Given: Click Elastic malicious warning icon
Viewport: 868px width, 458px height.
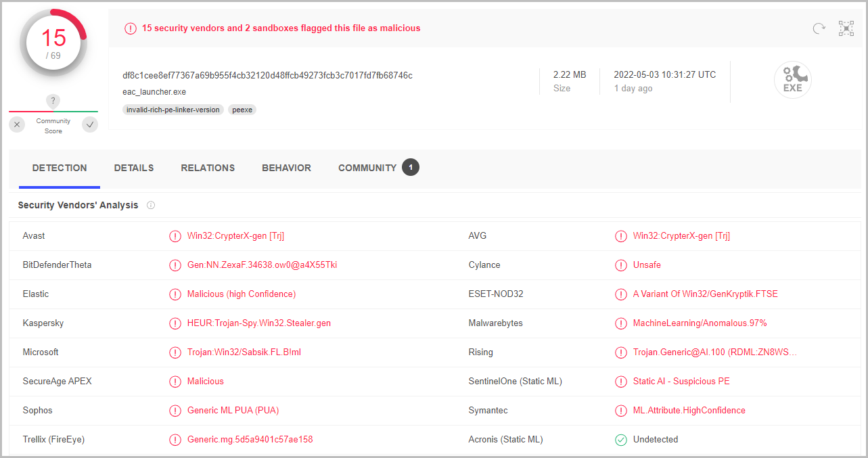Looking at the screenshot, I should (x=175, y=294).
